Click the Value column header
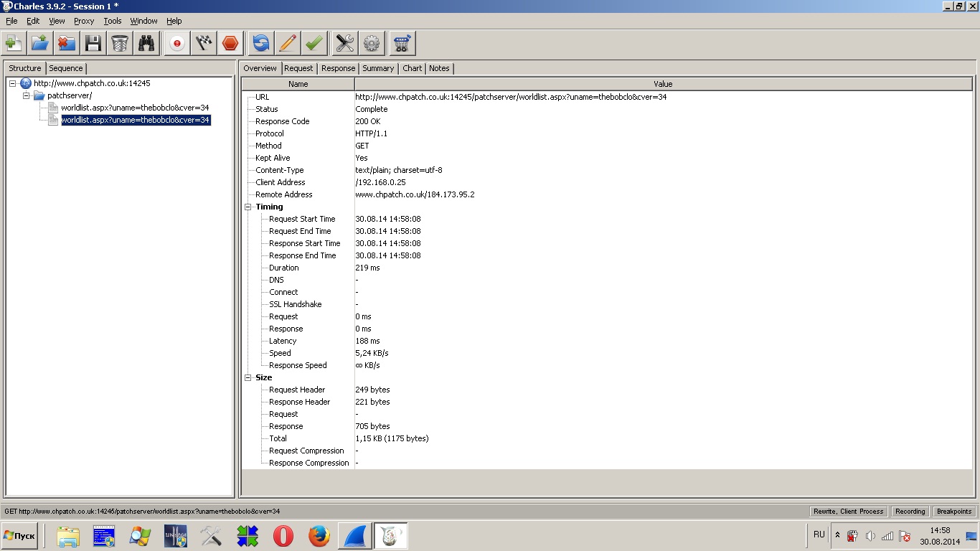Viewport: 980px width, 551px height. [x=663, y=84]
